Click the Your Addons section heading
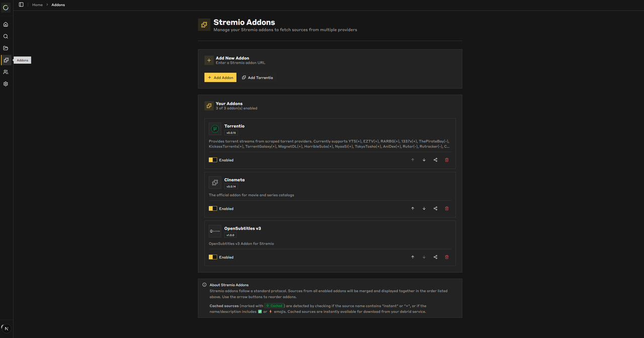This screenshot has width=644, height=338. [229, 104]
